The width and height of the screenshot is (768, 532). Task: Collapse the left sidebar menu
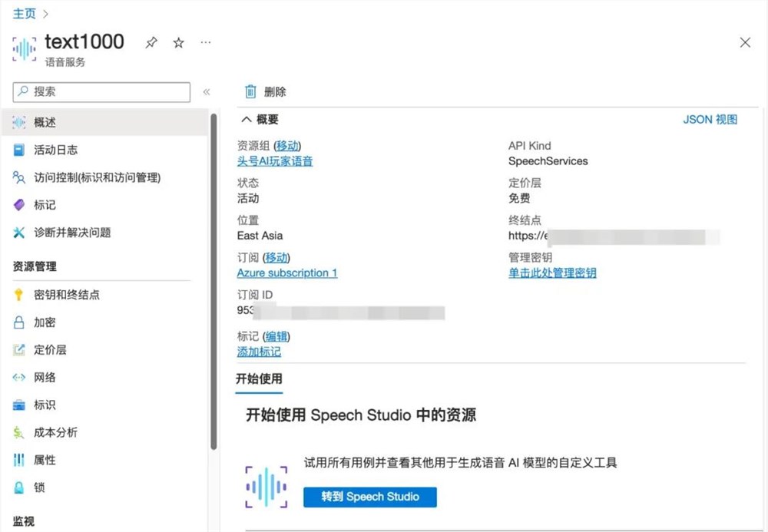tap(207, 91)
